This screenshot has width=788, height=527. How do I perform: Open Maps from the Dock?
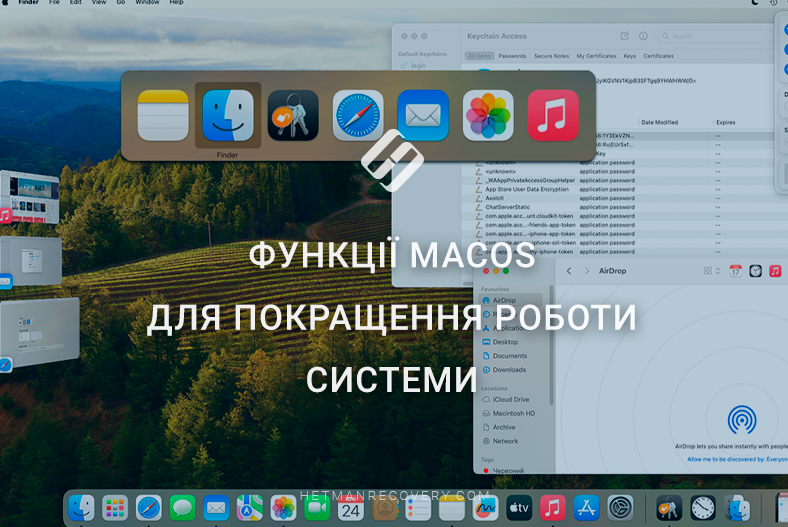click(250, 508)
